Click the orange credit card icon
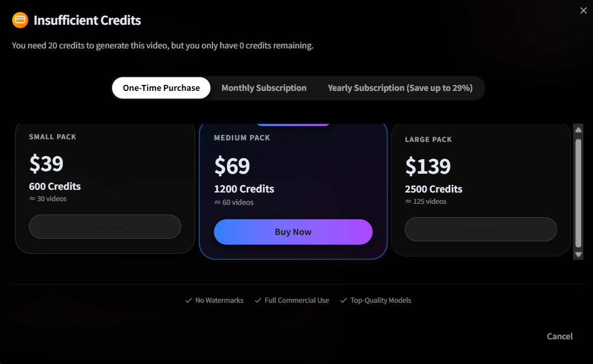 tap(19, 20)
